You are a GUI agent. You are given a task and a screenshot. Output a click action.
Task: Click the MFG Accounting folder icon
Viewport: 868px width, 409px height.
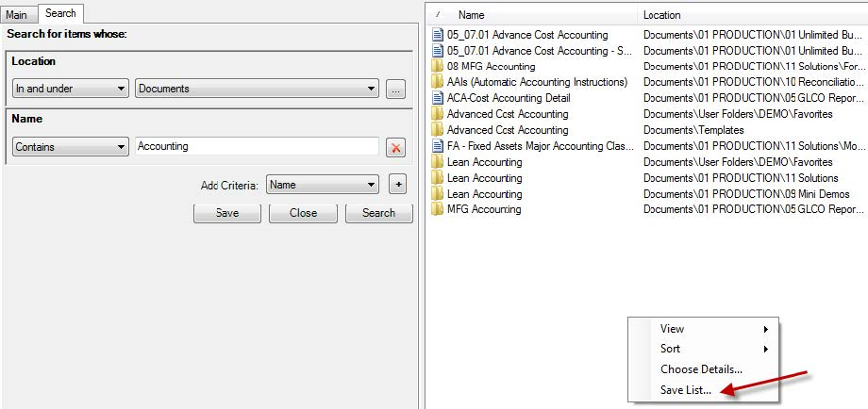coord(437,209)
